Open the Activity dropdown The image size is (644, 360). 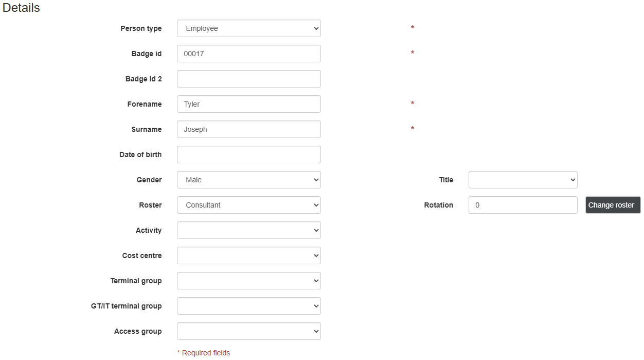(x=248, y=230)
